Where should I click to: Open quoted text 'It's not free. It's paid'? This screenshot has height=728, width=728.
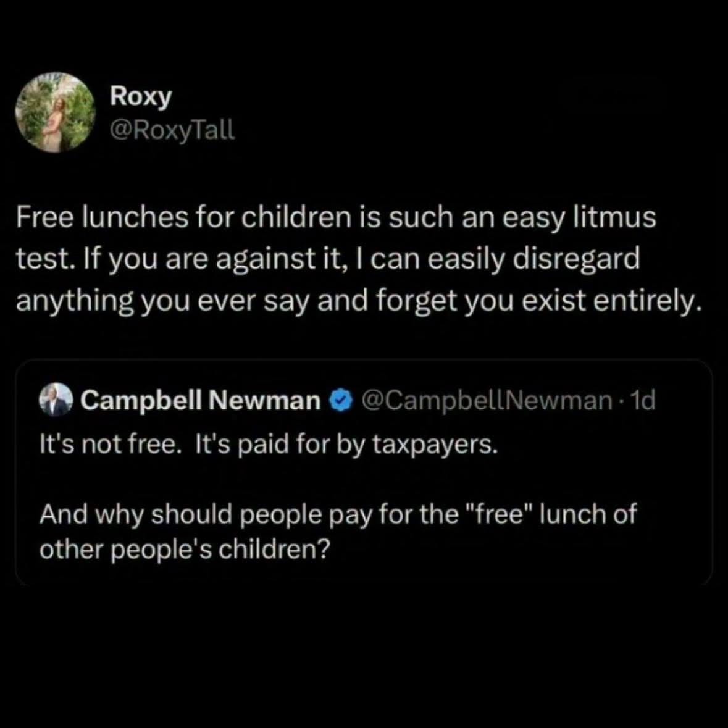269,445
